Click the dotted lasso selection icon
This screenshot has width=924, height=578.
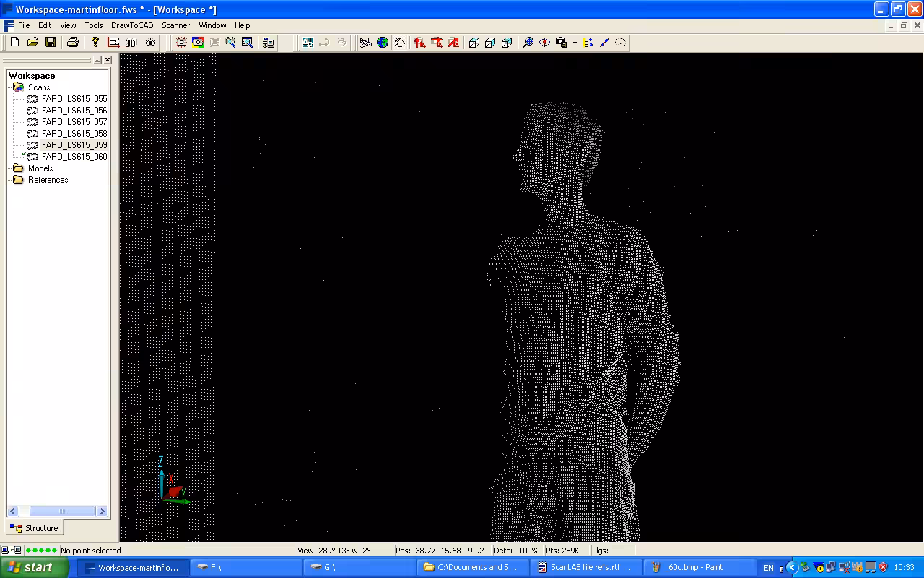(x=621, y=43)
